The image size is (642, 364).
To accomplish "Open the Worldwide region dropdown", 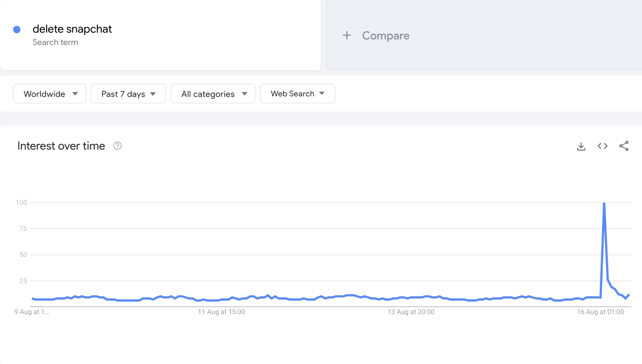I will (x=49, y=94).
